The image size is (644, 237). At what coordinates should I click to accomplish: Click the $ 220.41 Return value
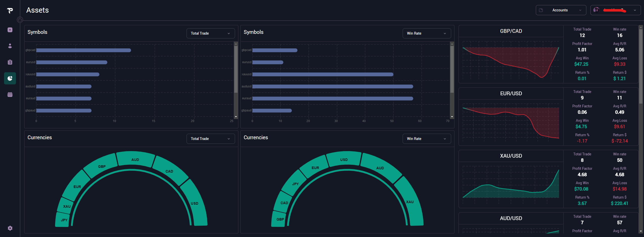[x=619, y=203]
